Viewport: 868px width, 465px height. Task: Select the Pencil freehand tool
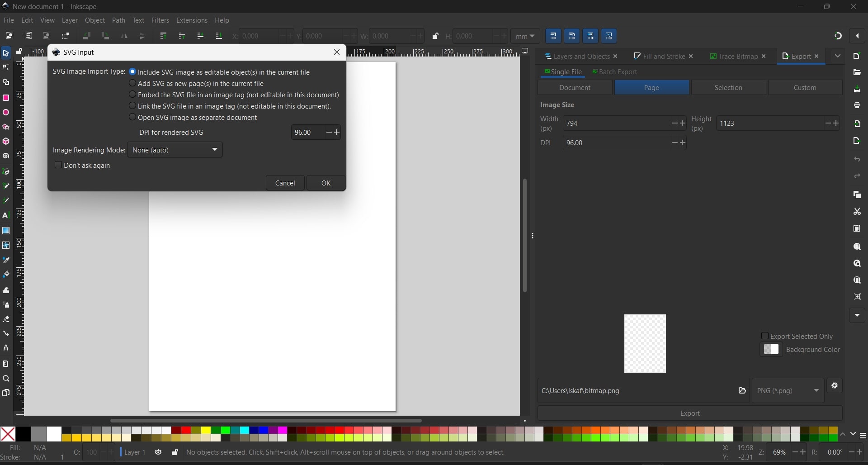pyautogui.click(x=6, y=186)
